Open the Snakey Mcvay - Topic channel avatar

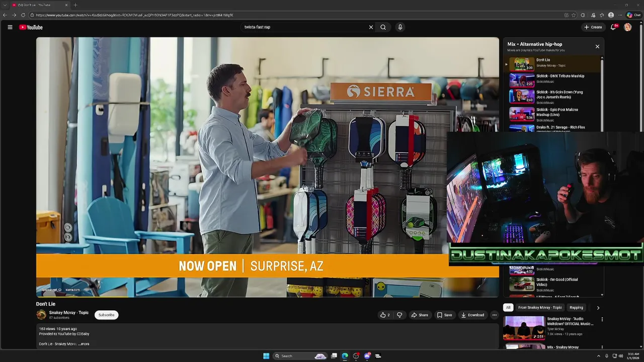point(41,315)
